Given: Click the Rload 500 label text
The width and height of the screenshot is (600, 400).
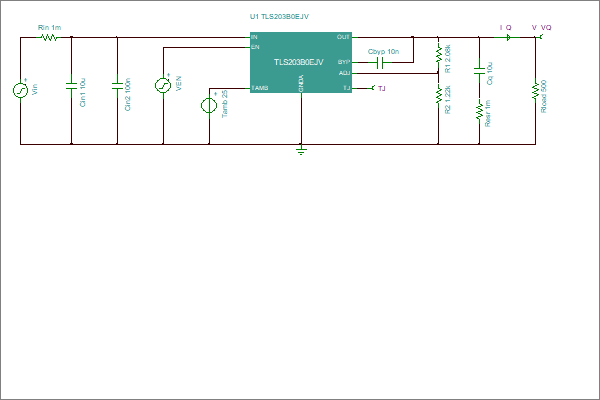Looking at the screenshot, I should tap(544, 96).
